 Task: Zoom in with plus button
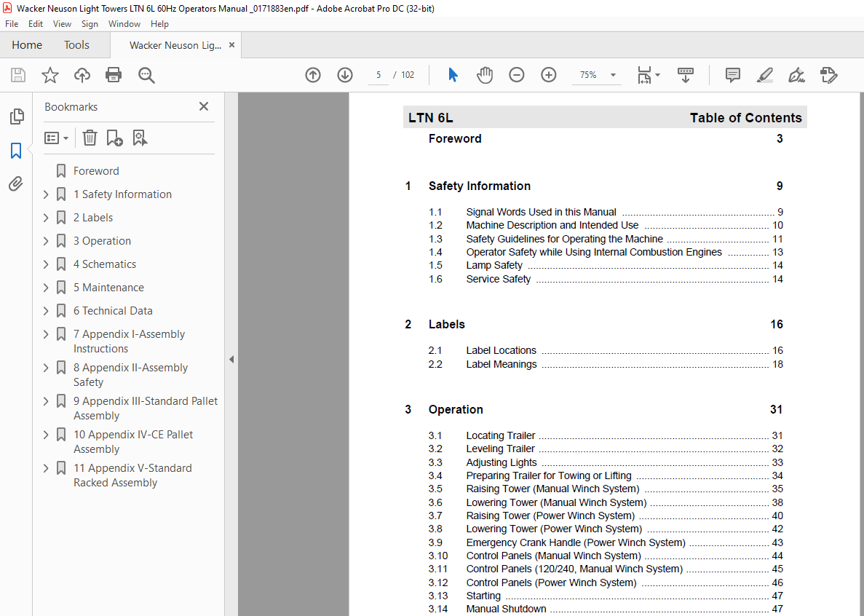pyautogui.click(x=549, y=75)
